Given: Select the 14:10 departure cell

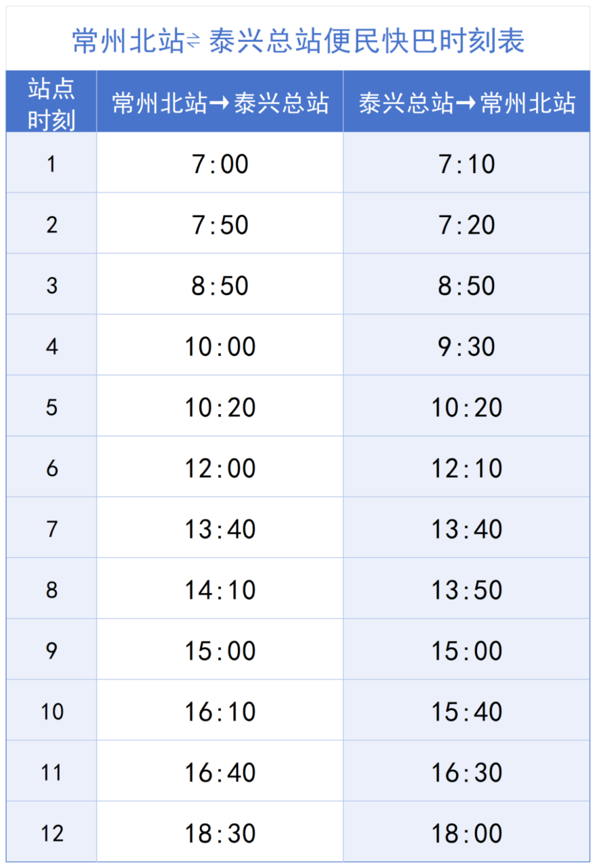Looking at the screenshot, I should (220, 589).
